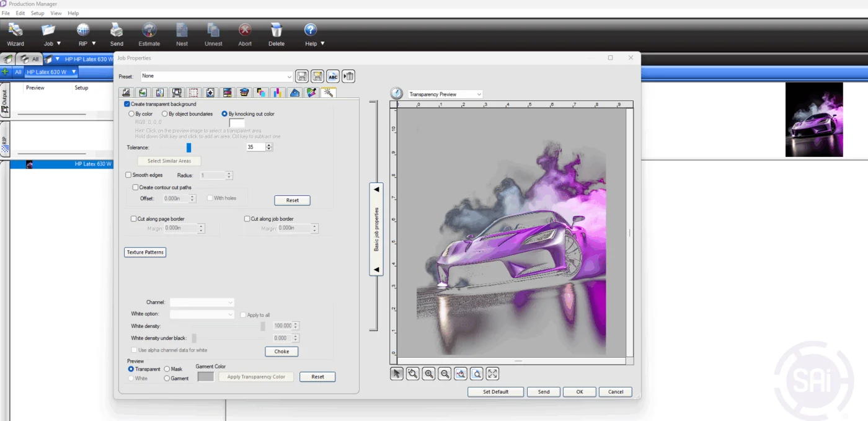This screenshot has width=868, height=421.
Task: Switch to the first layout tab icon
Action: coord(126,93)
